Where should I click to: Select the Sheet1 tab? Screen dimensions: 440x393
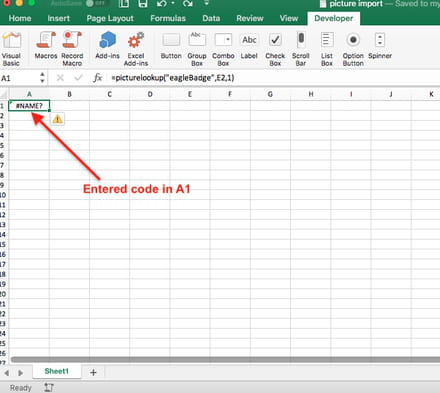tap(57, 371)
